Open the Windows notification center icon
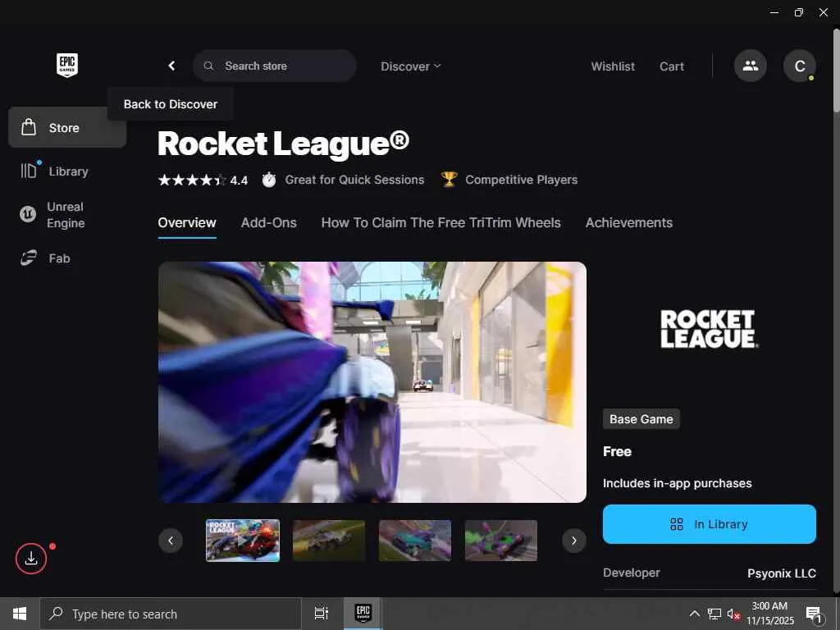This screenshot has width=840, height=630. [x=814, y=614]
